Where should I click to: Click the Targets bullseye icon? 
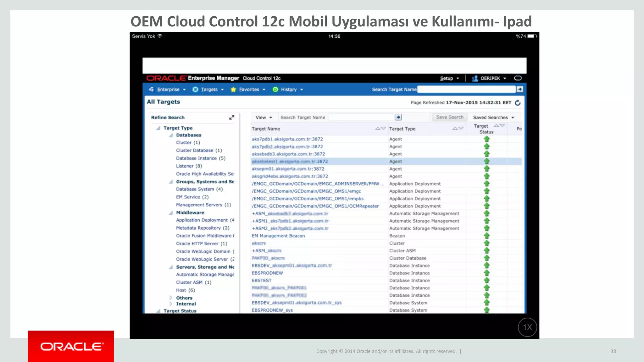point(195,90)
